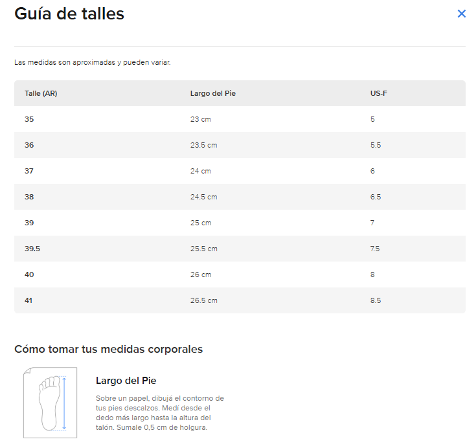Image resolution: width=476 pixels, height=448 pixels.
Task: Click size 39 row label
Action: coord(29,223)
